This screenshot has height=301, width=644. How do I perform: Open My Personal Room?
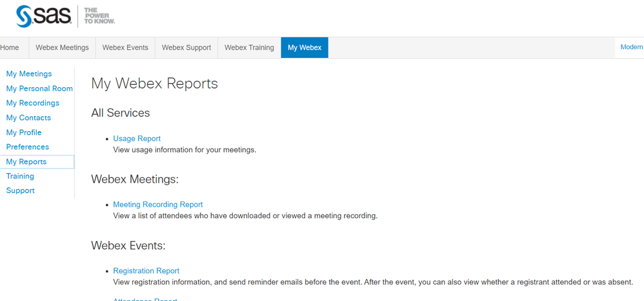(39, 88)
